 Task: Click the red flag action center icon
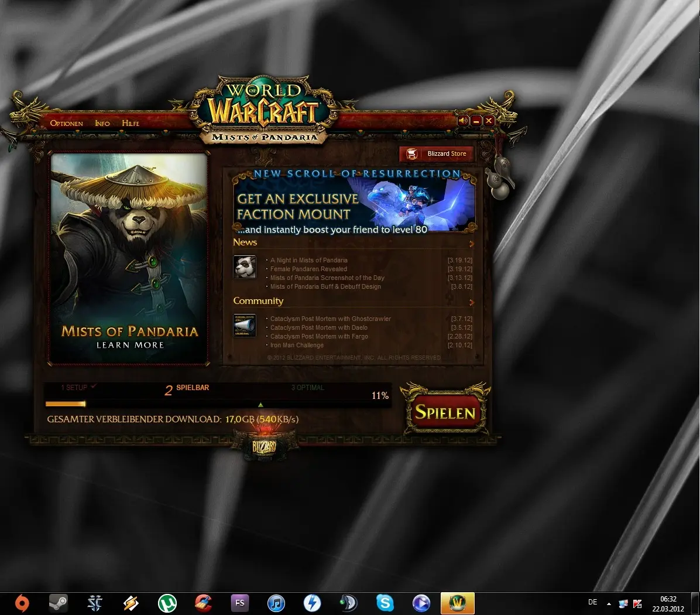coord(637,604)
